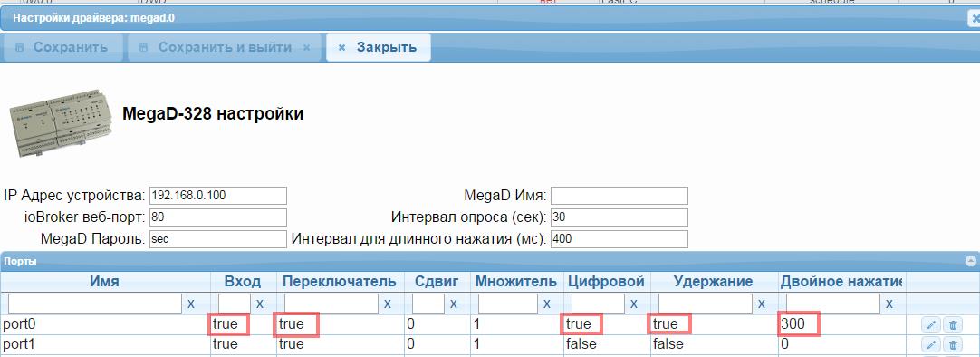Click port1 Сдвиг value 0

[410, 344]
